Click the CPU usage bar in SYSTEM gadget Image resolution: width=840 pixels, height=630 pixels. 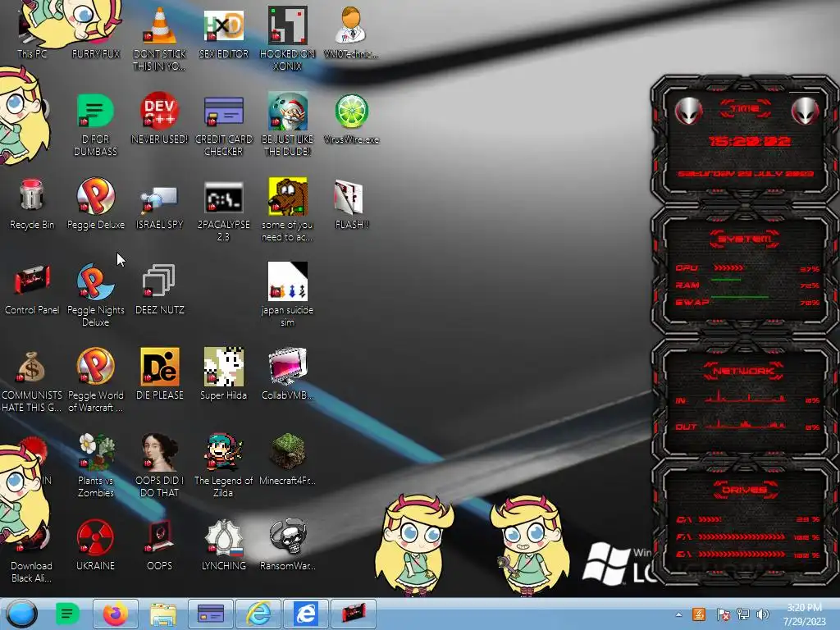point(728,267)
